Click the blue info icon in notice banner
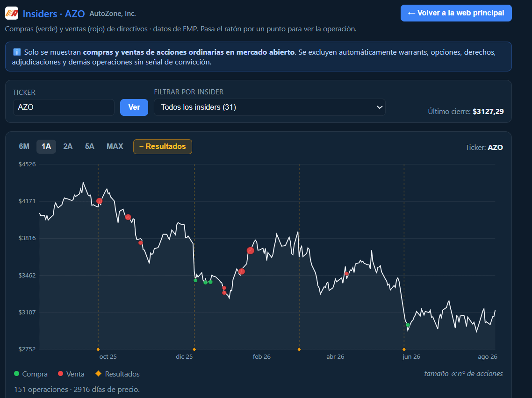 click(x=17, y=52)
